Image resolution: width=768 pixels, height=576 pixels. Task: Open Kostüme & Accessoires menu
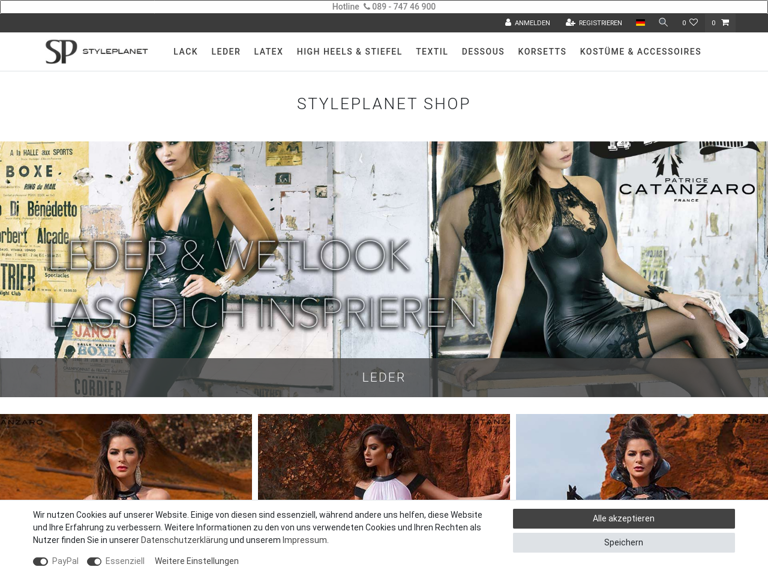640,51
